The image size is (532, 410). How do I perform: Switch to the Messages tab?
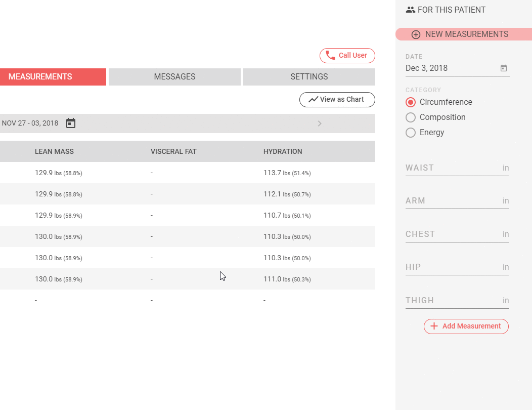click(174, 77)
